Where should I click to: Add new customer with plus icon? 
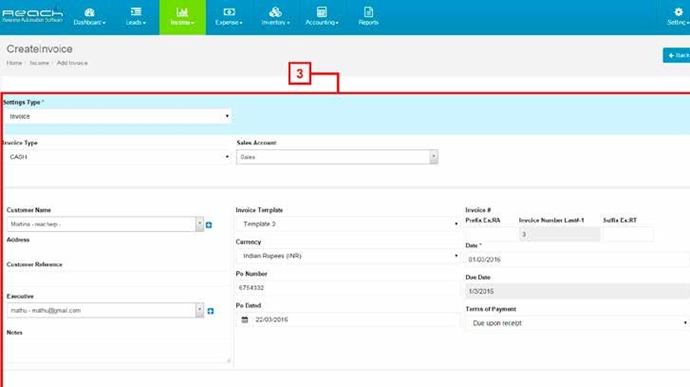pyautogui.click(x=209, y=225)
